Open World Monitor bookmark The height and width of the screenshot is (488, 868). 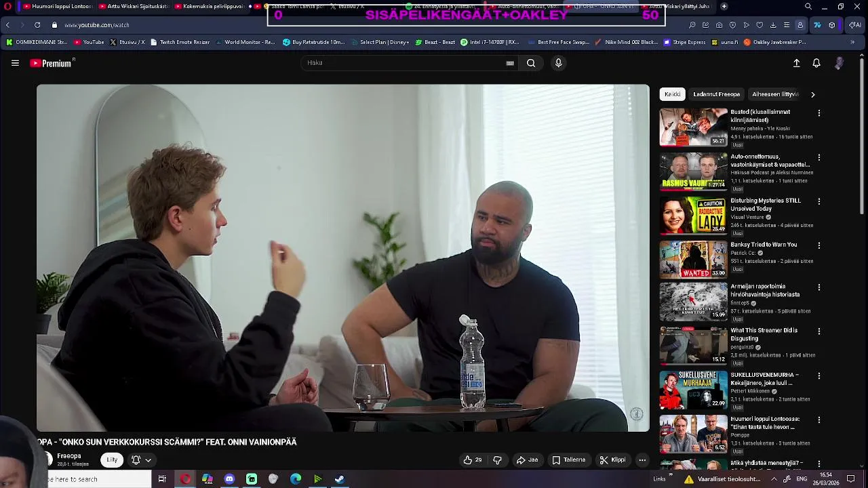[x=245, y=42]
